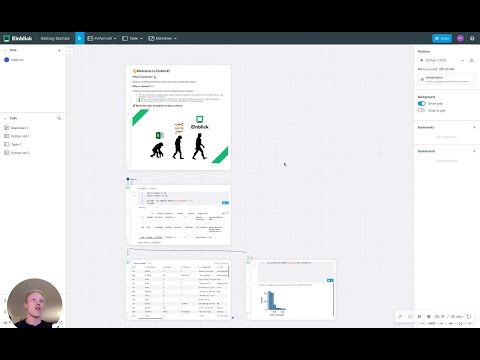The height and width of the screenshot is (360, 480).
Task: Click the blue run button in Python cell 1
Action: tap(225, 203)
